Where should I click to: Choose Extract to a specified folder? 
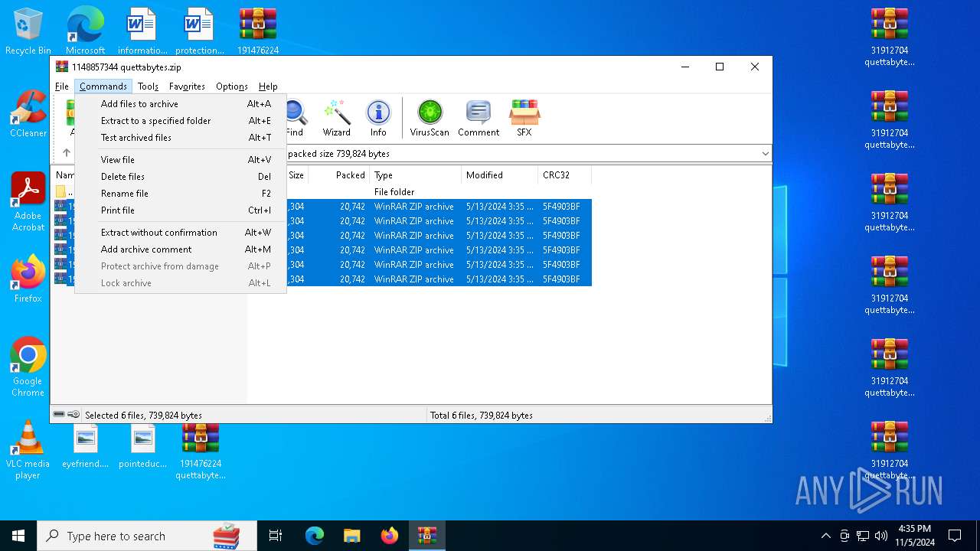pos(181,121)
